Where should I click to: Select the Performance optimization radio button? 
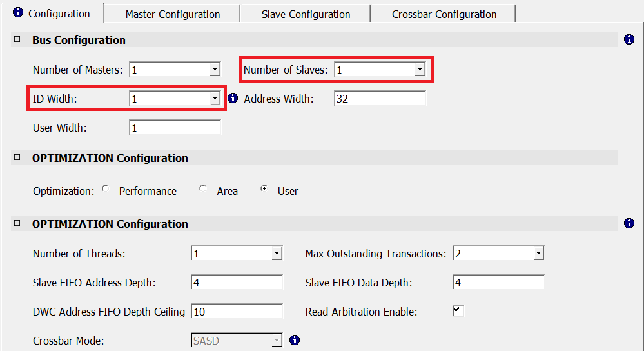pyautogui.click(x=106, y=190)
